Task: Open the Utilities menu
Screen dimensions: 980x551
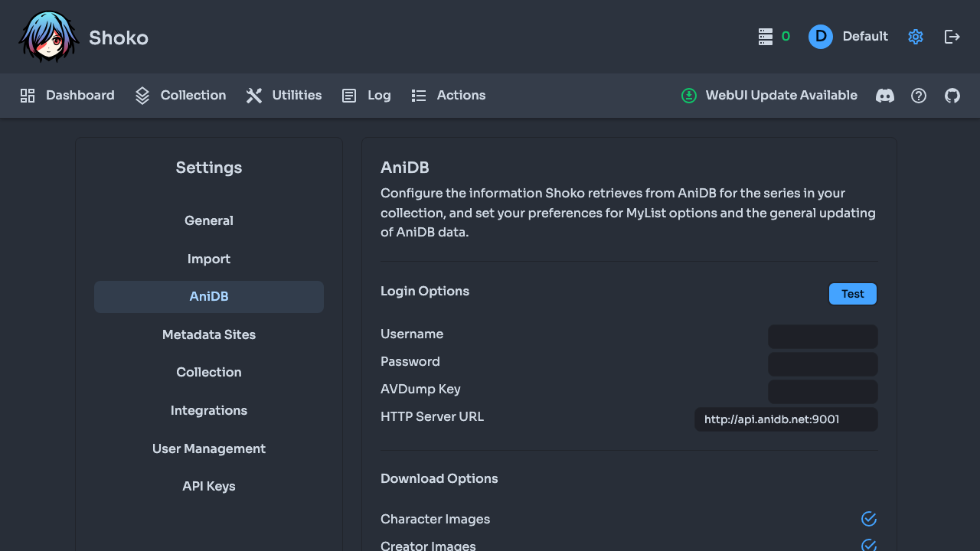Action: pos(283,96)
